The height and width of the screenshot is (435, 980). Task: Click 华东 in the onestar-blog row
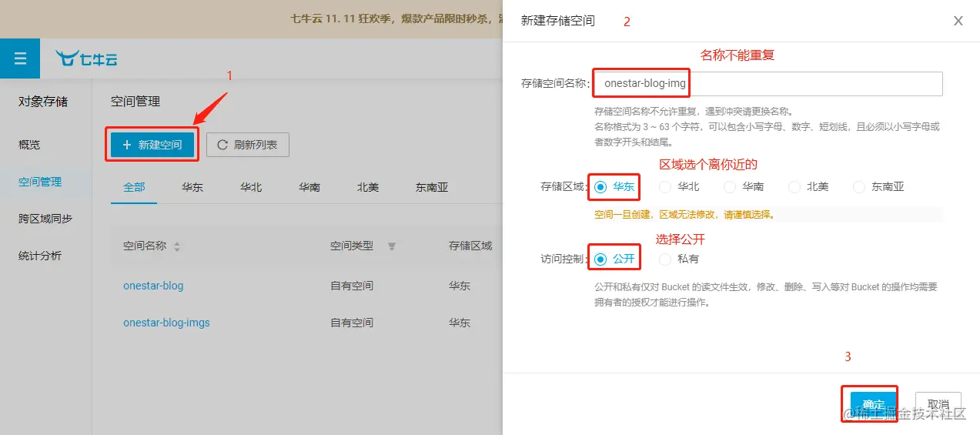pos(460,286)
